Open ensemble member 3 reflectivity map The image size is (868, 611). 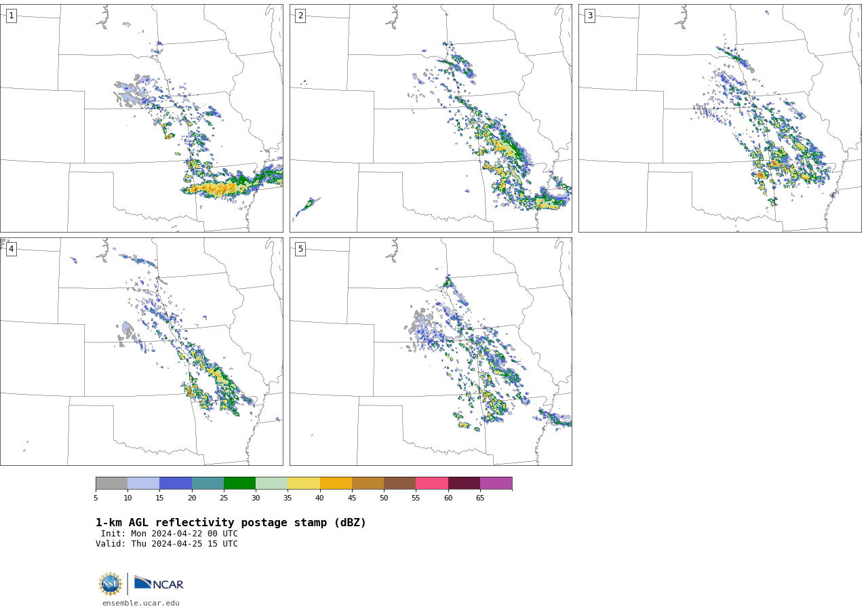pos(719,118)
